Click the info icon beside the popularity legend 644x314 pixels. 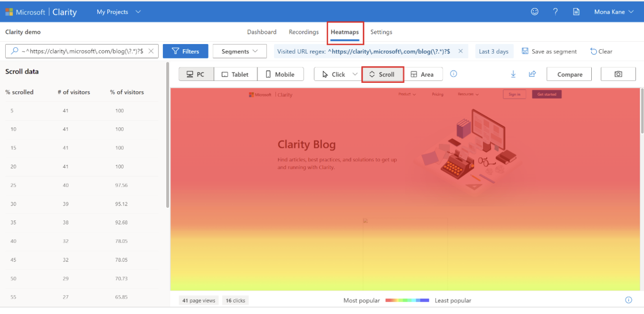(x=628, y=300)
